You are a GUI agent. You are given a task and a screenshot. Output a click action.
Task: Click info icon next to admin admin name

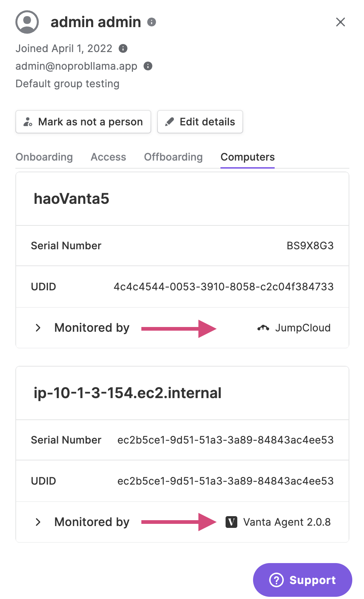(x=152, y=22)
